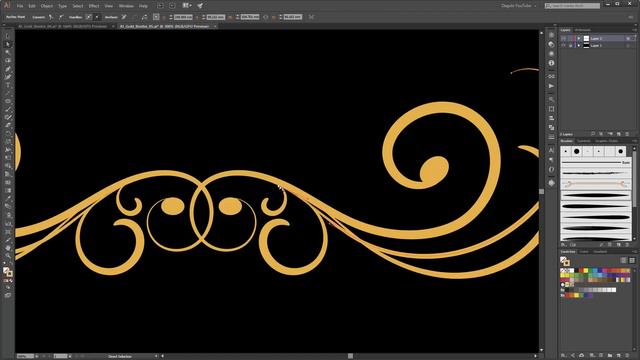
Task: Click the Arrange Documents icon in the menu bar
Action: 187,6
